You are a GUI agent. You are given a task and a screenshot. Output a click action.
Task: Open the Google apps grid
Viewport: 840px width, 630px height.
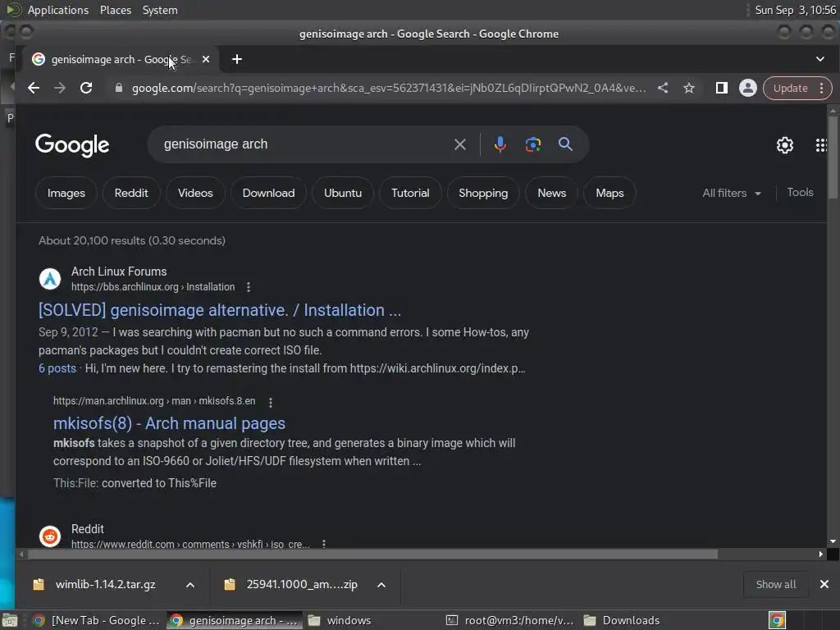tap(820, 145)
